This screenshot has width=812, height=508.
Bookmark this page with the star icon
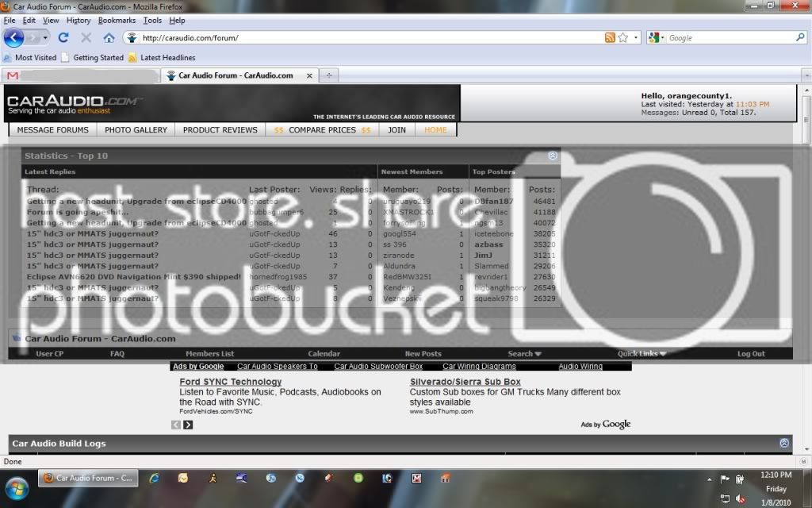(623, 38)
